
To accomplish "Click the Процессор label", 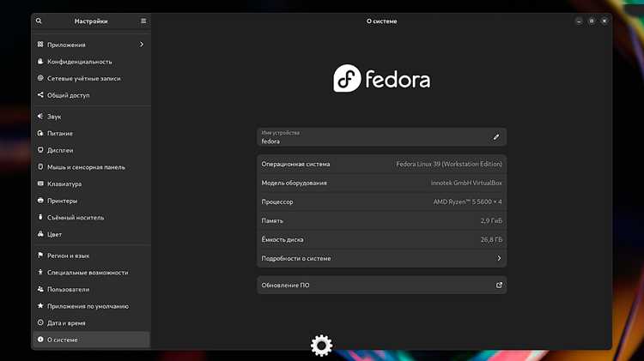I will (277, 202).
